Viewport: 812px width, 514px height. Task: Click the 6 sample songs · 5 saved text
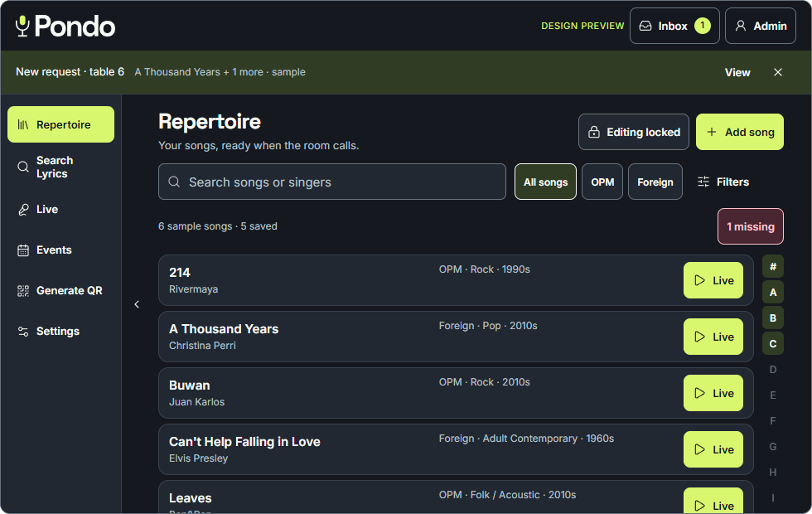[217, 226]
